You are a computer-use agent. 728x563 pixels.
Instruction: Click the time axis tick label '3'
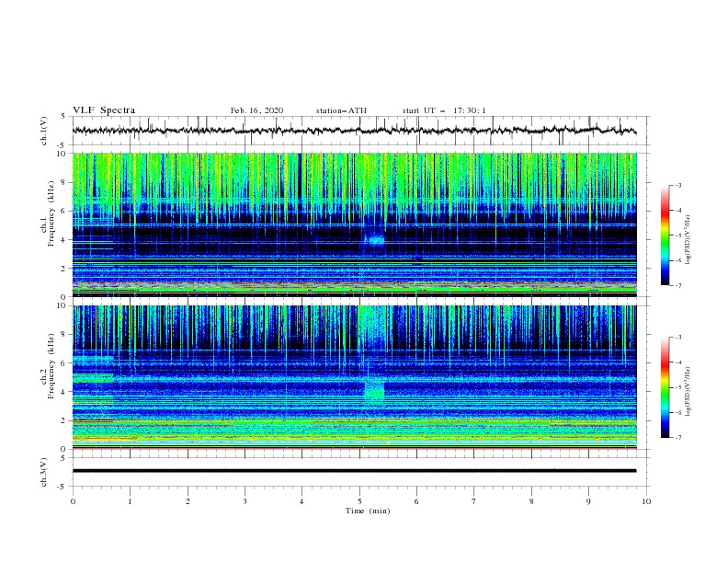245,501
